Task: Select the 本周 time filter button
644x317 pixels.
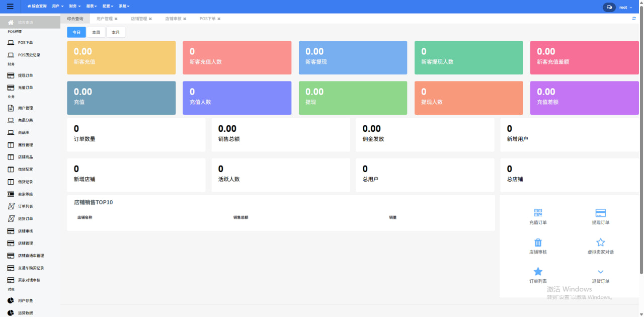Action: coord(96,32)
